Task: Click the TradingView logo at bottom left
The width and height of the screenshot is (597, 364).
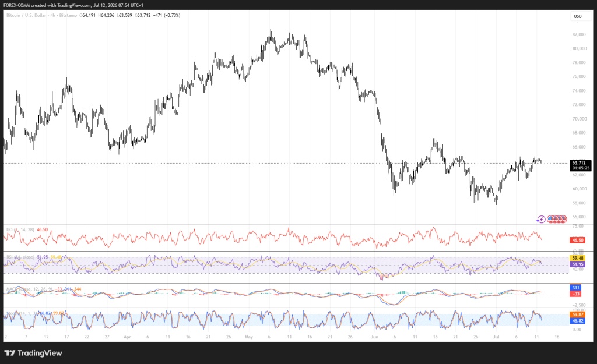Action: 33,353
